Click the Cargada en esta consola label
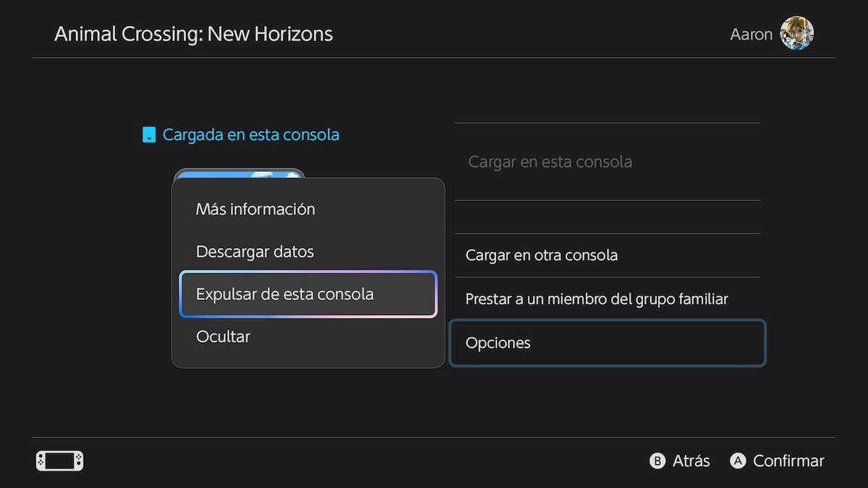868x488 pixels. (x=251, y=134)
